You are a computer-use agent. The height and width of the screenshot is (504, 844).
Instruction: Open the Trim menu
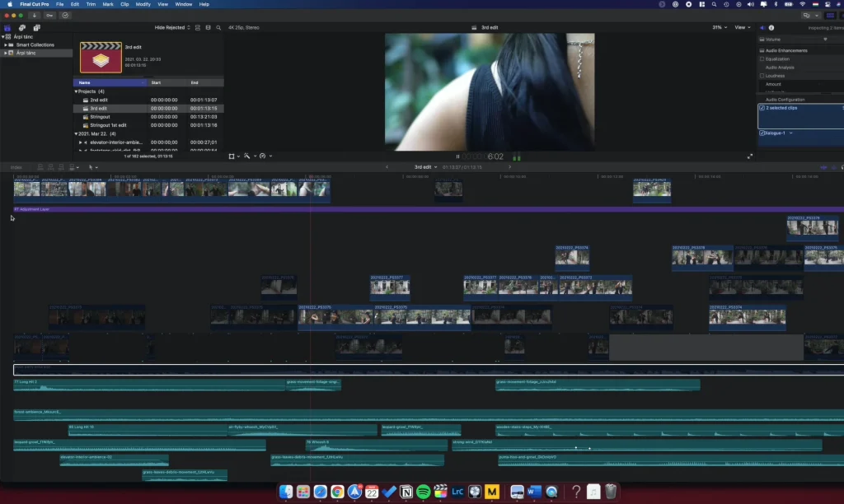coord(91,4)
